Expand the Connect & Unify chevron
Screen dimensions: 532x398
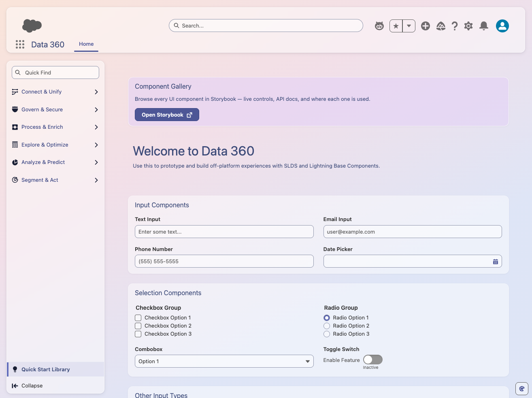[96, 92]
